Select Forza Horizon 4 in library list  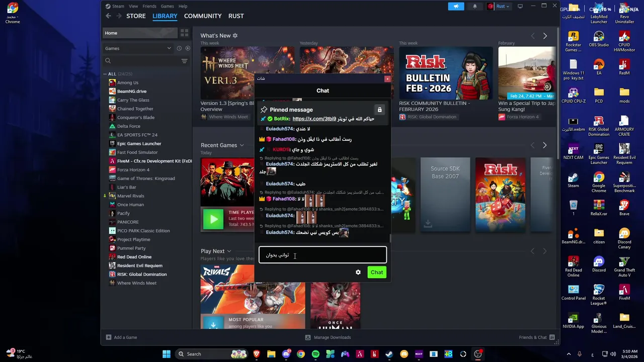click(133, 169)
